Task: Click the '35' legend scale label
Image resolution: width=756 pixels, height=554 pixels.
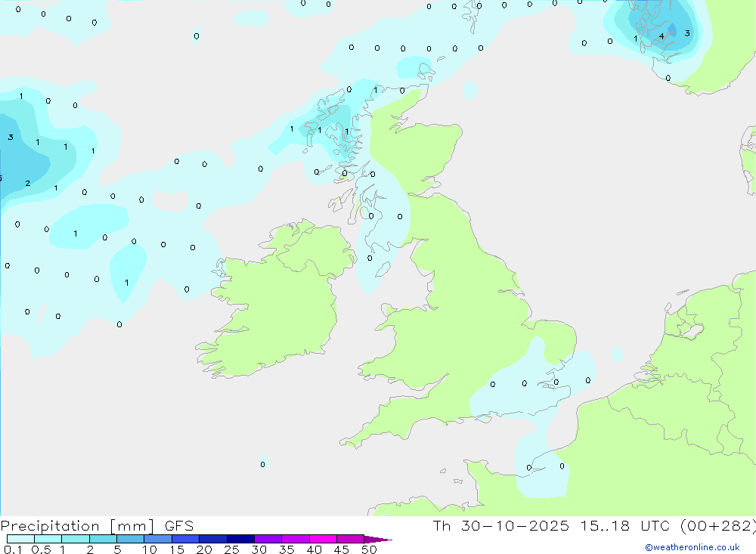Action: pos(287,549)
